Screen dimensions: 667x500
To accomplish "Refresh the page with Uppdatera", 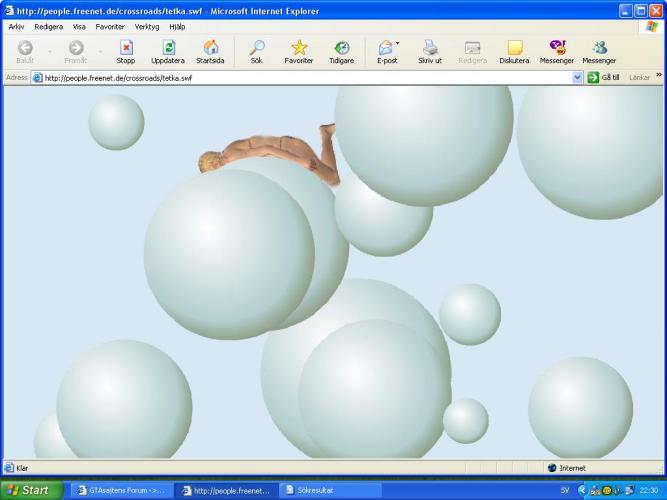I will [168, 51].
